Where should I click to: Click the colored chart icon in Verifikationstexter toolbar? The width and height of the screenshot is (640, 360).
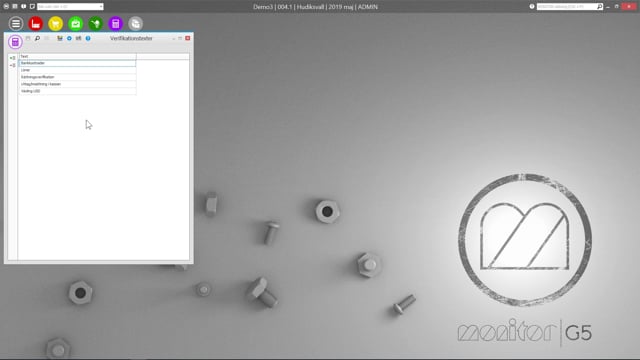(60, 38)
